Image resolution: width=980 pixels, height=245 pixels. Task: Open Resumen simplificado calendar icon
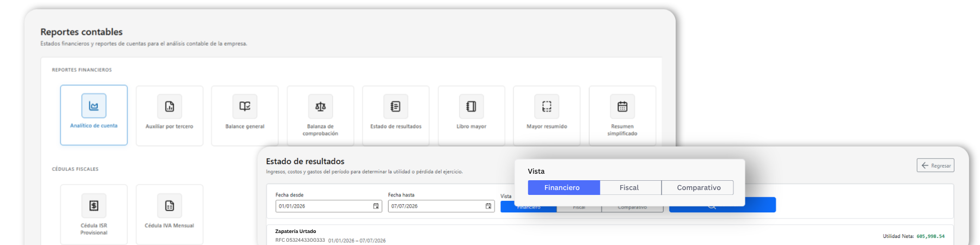pos(622,106)
